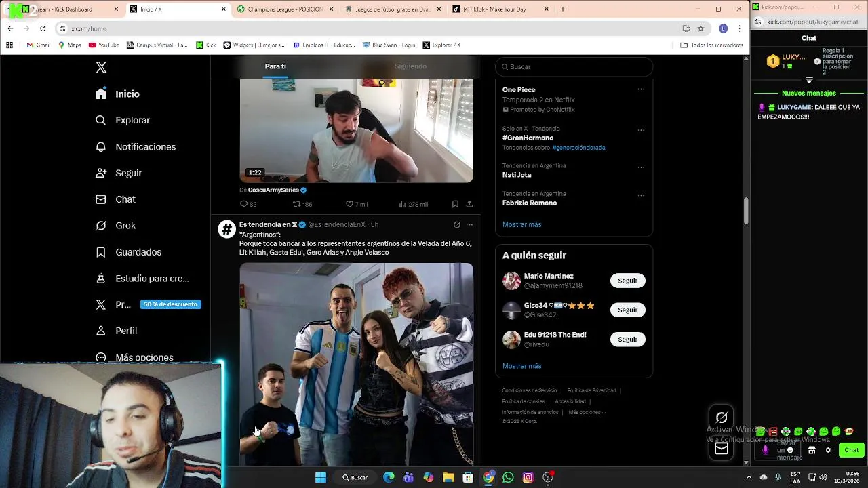Open the floating Grok button
Image resolution: width=868 pixels, height=488 pixels.
click(722, 418)
